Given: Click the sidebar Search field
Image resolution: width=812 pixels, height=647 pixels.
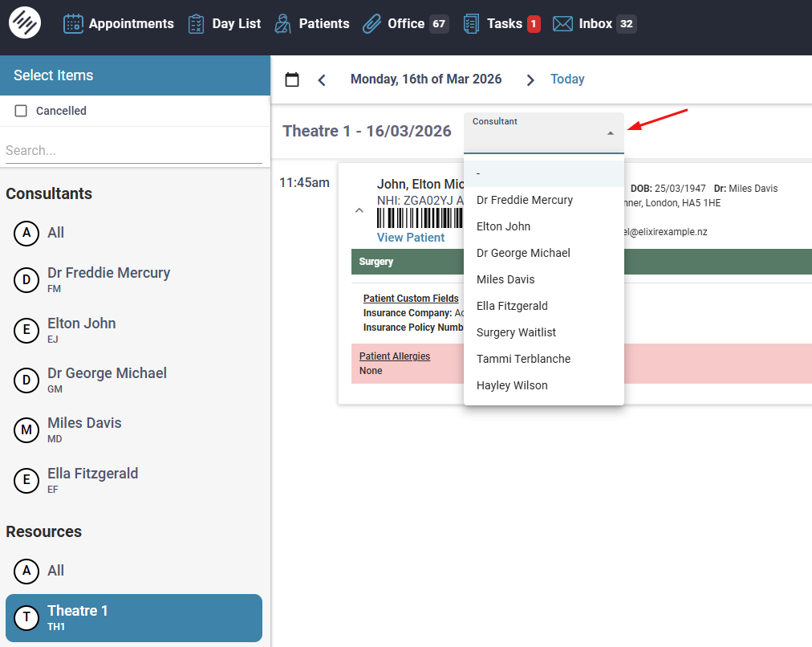Looking at the screenshot, I should [x=133, y=151].
